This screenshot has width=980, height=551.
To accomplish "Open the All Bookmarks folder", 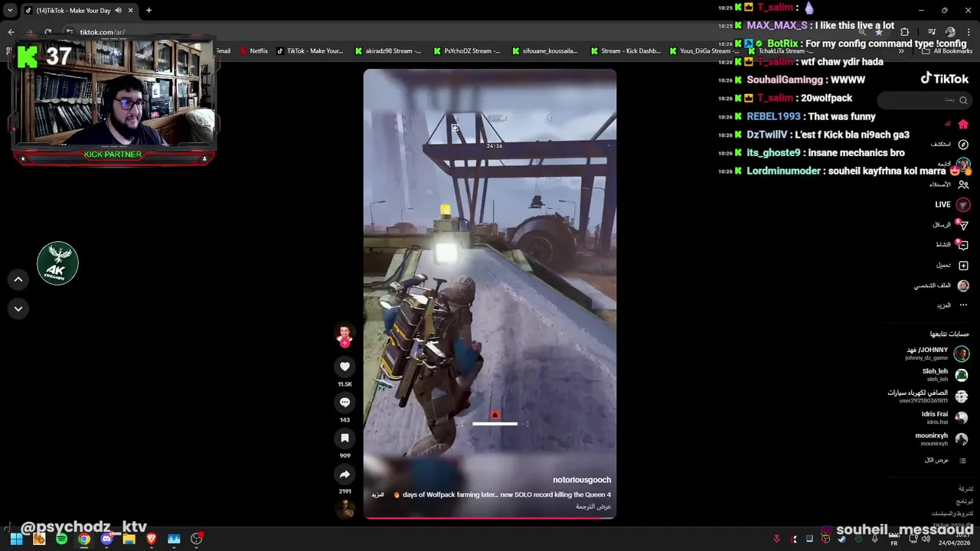I will point(947,51).
